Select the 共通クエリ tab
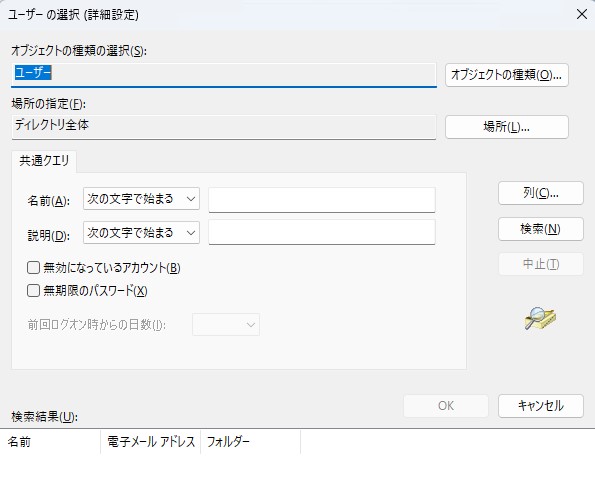This screenshot has width=595, height=486. coord(44,161)
